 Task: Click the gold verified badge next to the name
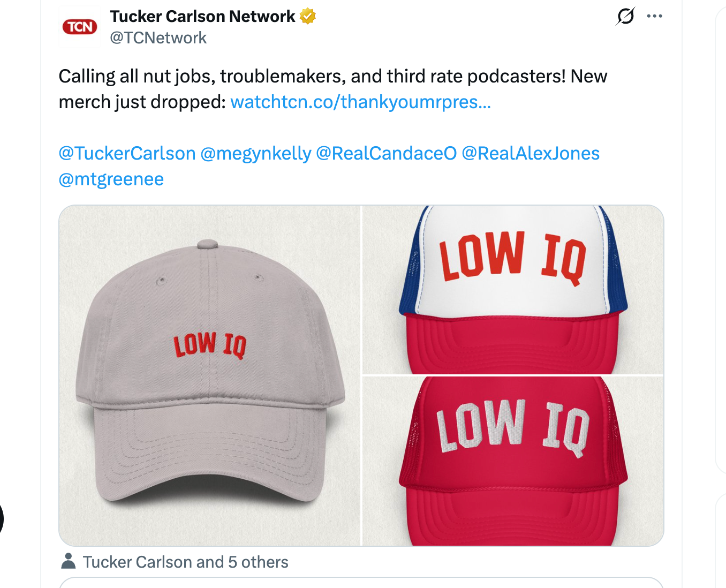(x=306, y=17)
